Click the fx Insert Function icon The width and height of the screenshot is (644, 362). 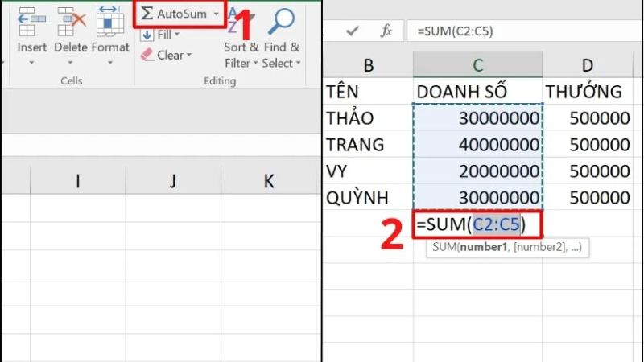[x=386, y=31]
